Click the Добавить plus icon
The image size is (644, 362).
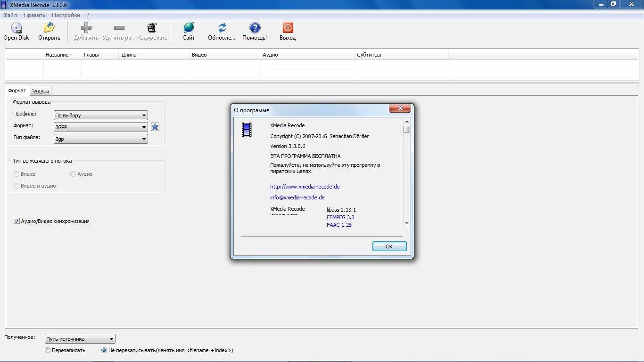coord(86,28)
